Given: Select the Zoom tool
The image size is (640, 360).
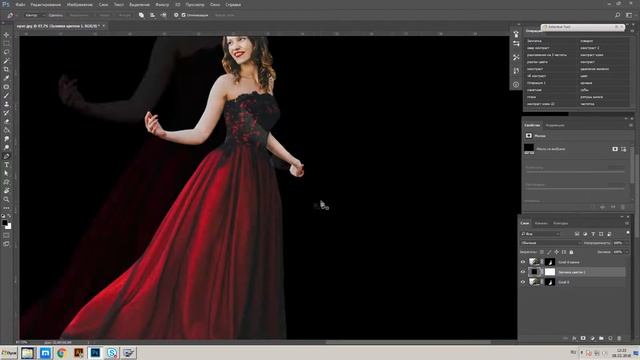Looking at the screenshot, I should pyautogui.click(x=6, y=199).
